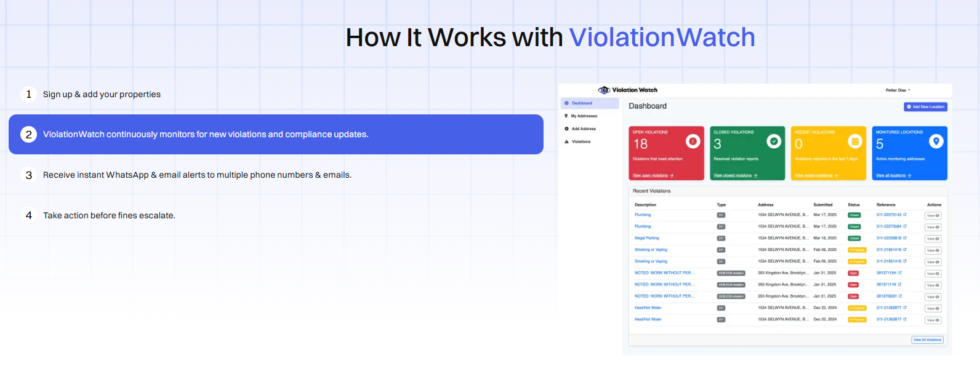Viewport: 980px width, 369px height.
Task: Click external link icon beside 311-22273084
Action: (905, 226)
